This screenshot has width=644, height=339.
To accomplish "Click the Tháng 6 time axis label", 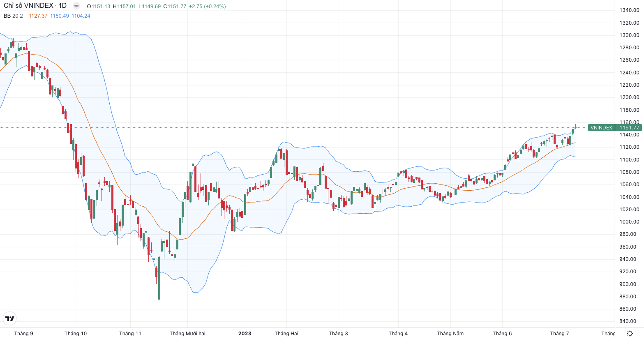I will tap(502, 333).
